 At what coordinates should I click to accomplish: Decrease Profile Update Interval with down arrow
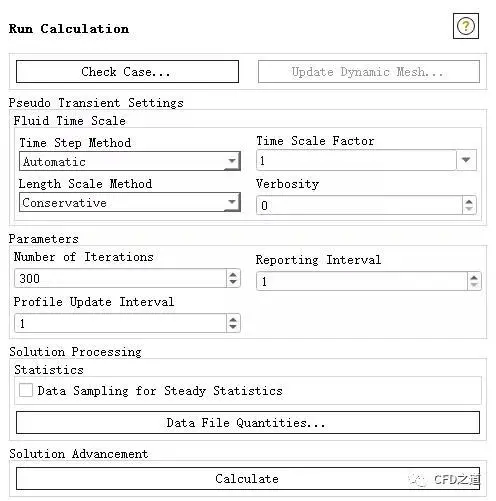[x=233, y=327]
